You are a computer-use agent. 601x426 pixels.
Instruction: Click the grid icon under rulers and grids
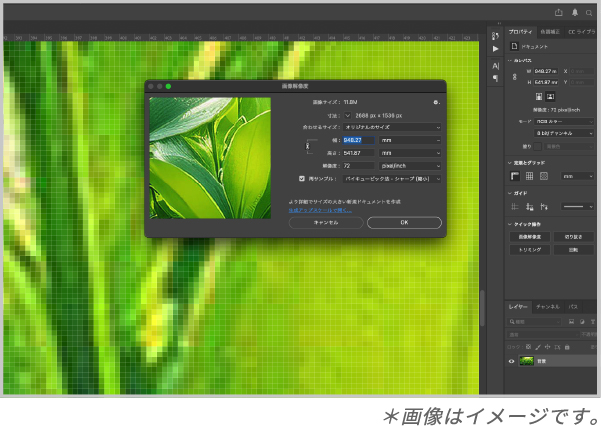(529, 176)
